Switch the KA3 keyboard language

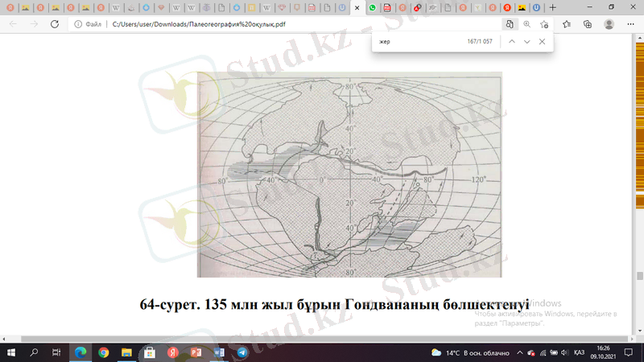pyautogui.click(x=578, y=352)
